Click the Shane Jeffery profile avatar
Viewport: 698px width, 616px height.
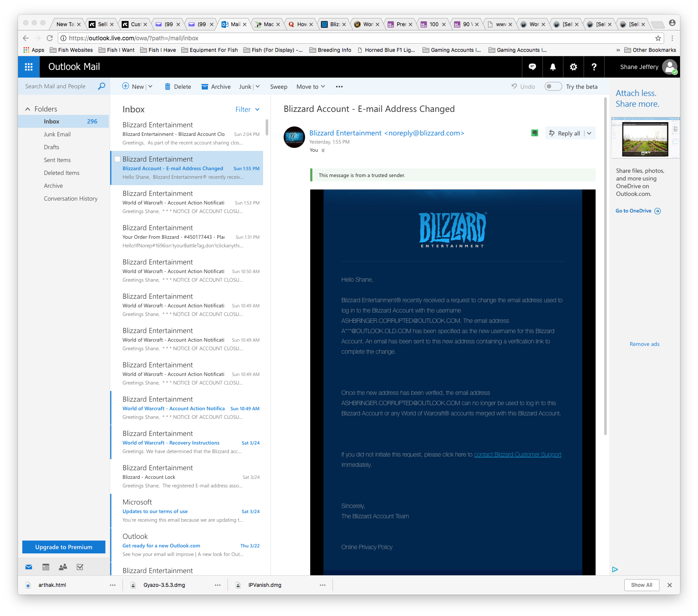pos(669,67)
